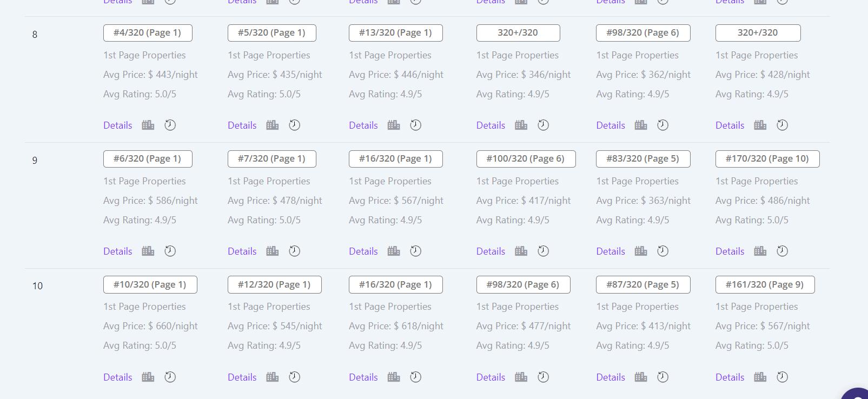Click the #12/320 (Page 1) rank badge

coord(275,285)
